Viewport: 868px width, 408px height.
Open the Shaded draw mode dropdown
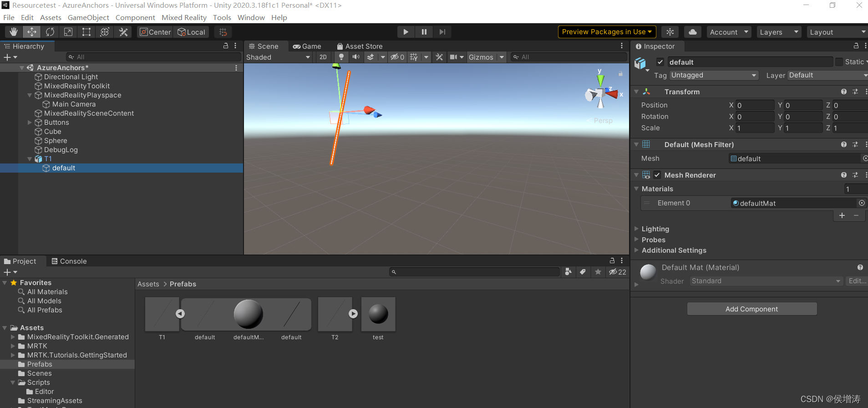coord(278,57)
